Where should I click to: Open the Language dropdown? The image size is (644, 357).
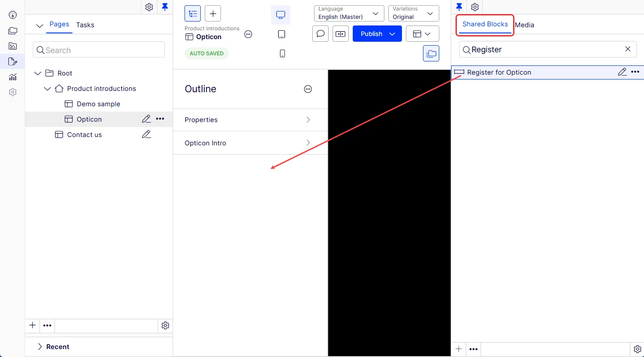pyautogui.click(x=349, y=13)
